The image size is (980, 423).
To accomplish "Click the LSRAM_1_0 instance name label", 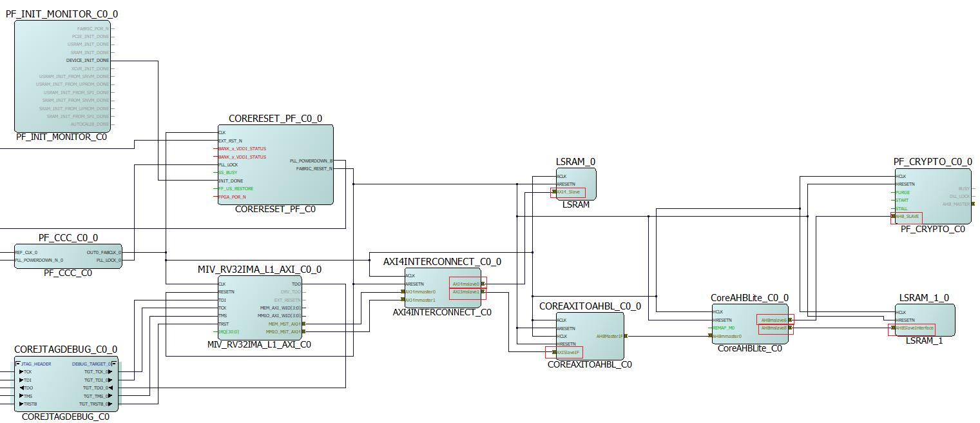I will click(924, 297).
